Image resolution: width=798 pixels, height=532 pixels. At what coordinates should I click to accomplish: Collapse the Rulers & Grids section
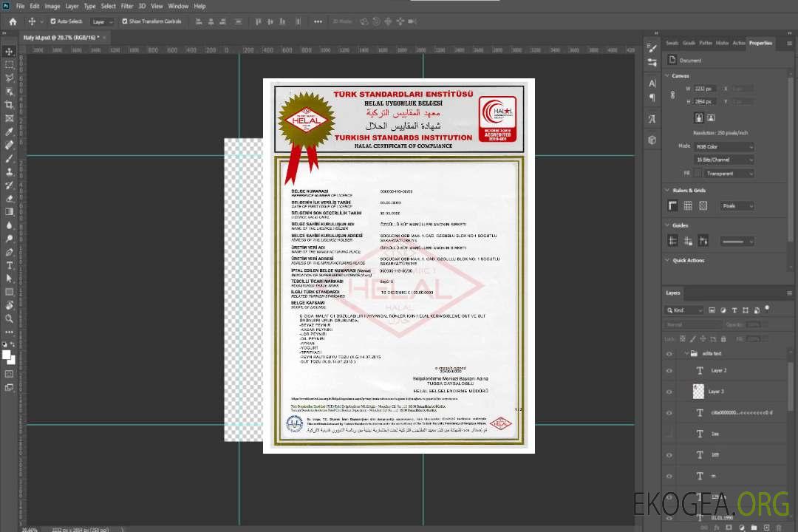(x=667, y=191)
